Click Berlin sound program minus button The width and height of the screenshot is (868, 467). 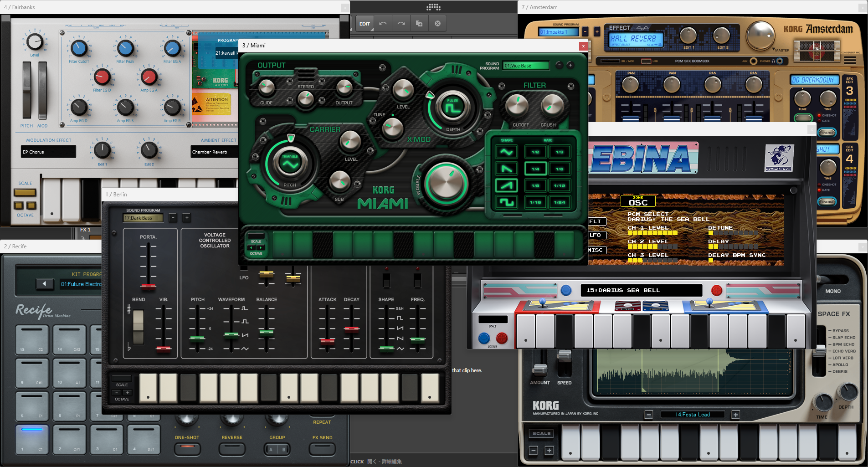173,218
